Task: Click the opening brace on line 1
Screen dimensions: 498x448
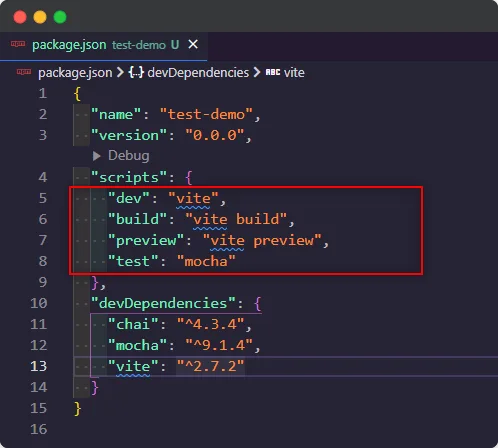Action: (77, 94)
